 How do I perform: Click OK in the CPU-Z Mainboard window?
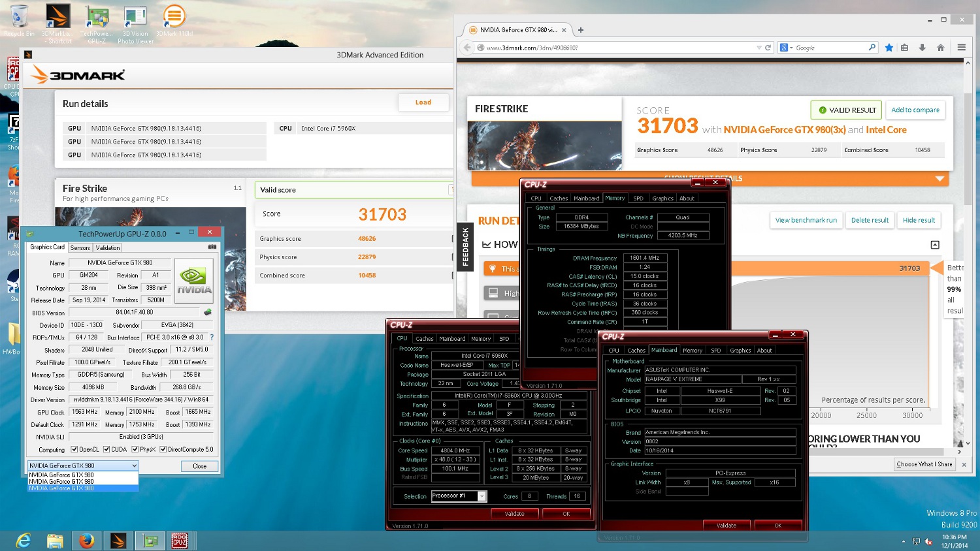(778, 526)
